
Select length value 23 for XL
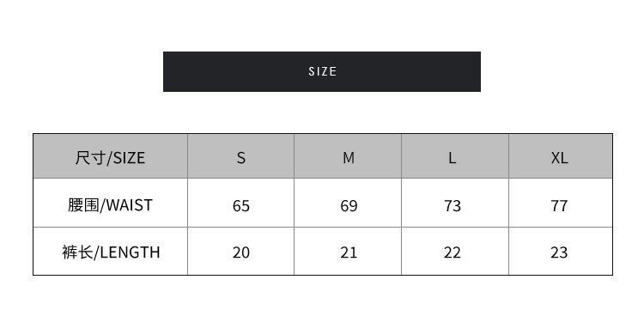(x=559, y=252)
